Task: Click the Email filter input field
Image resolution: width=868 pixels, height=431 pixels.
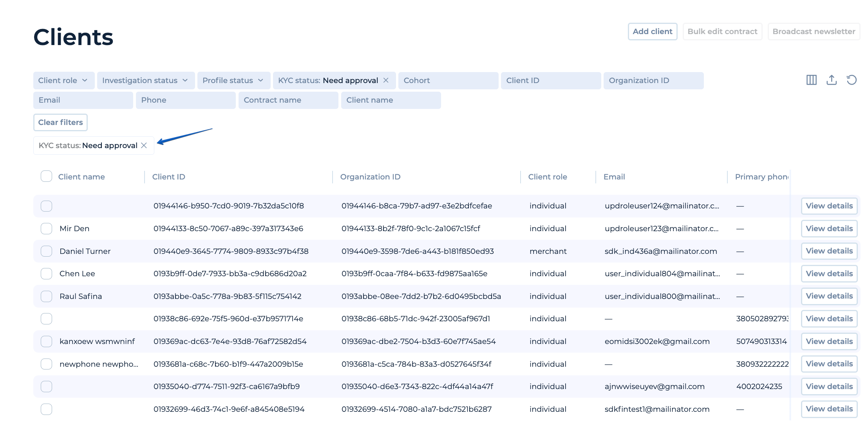Action: pyautogui.click(x=83, y=100)
